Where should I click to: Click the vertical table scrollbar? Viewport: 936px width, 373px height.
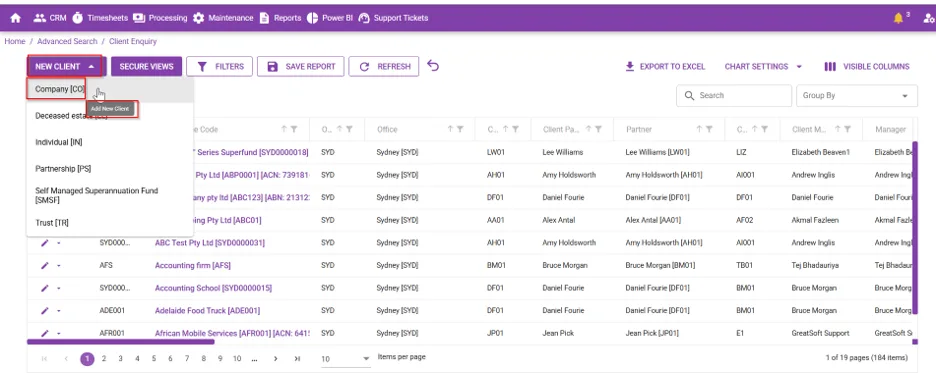(916, 228)
